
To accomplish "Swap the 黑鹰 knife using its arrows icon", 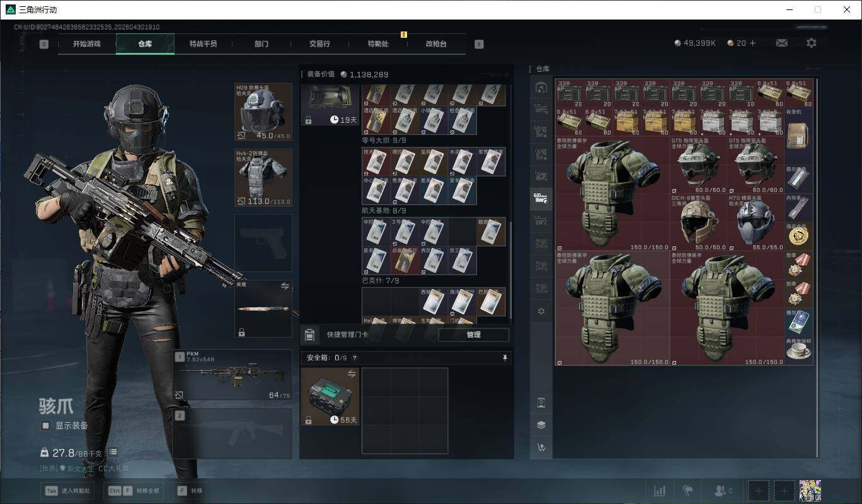I will [x=285, y=286].
